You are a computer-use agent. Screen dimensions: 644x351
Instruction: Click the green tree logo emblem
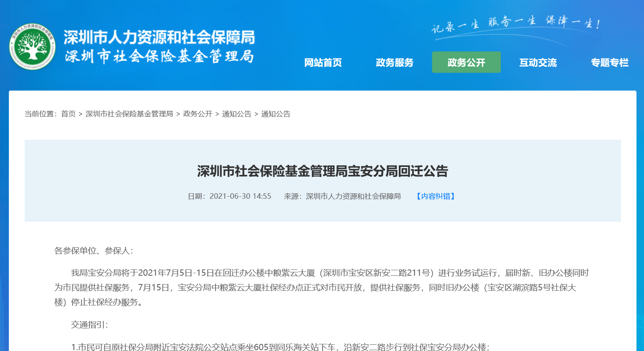32,46
